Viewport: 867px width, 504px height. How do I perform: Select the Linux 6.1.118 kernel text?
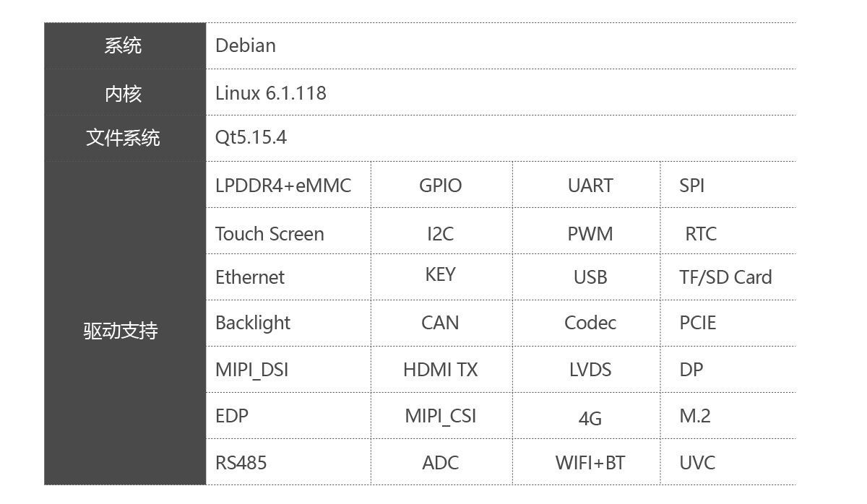click(271, 93)
